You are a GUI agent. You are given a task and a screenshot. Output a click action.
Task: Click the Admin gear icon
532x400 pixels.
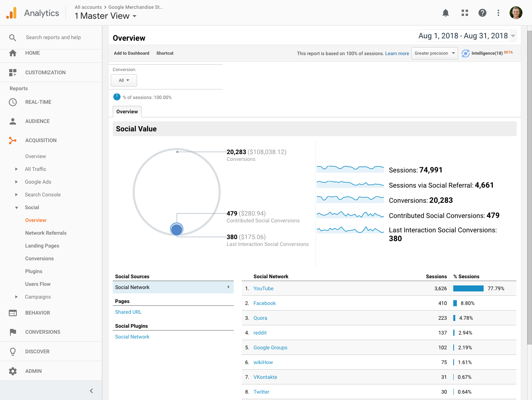(13, 371)
